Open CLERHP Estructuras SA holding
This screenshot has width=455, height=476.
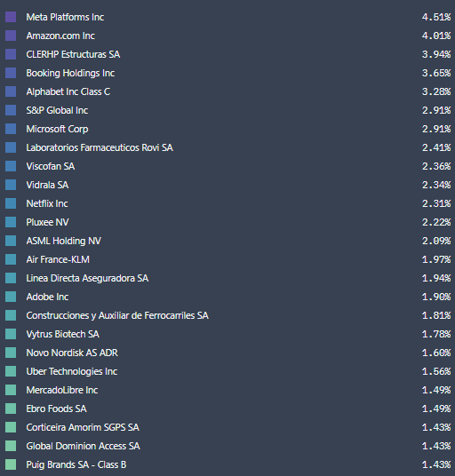tap(73, 54)
